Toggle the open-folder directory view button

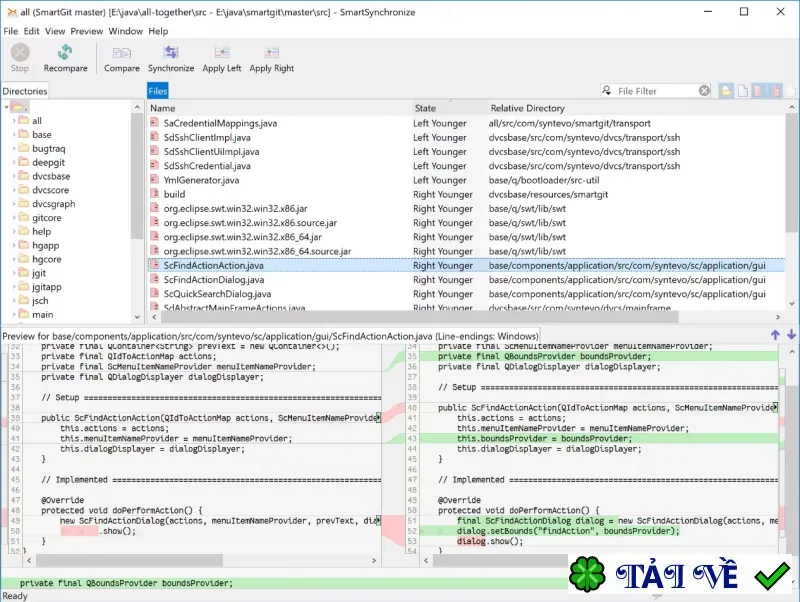(726, 91)
